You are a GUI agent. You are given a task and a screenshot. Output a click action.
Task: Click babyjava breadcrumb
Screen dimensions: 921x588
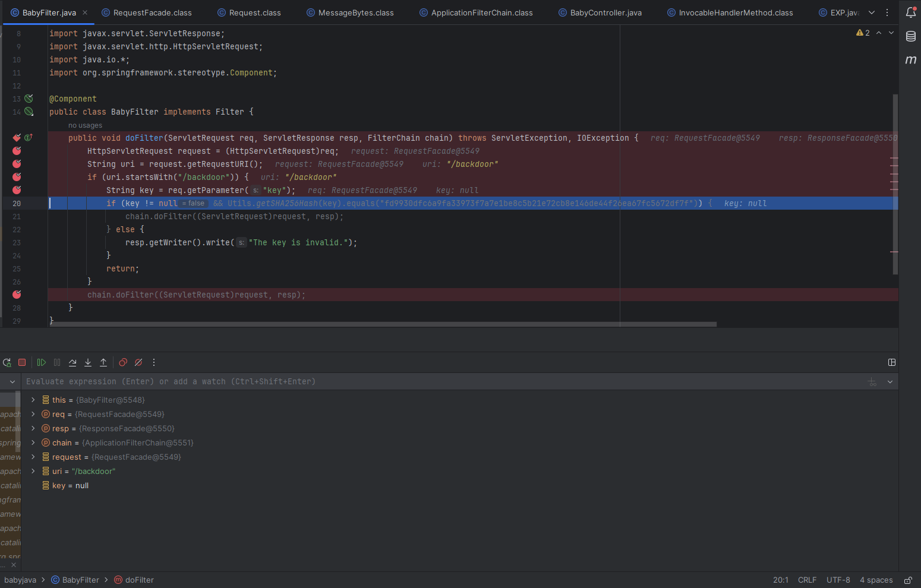[x=20, y=580]
